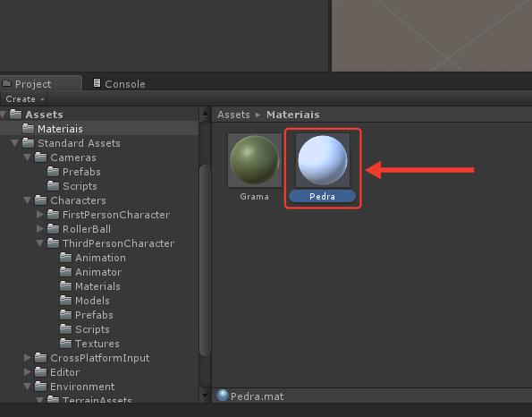Click the Animator folder icon
The width and height of the screenshot is (532, 417).
65,272
